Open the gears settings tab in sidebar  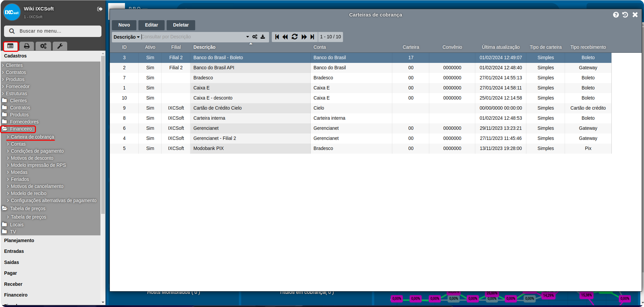coord(43,46)
